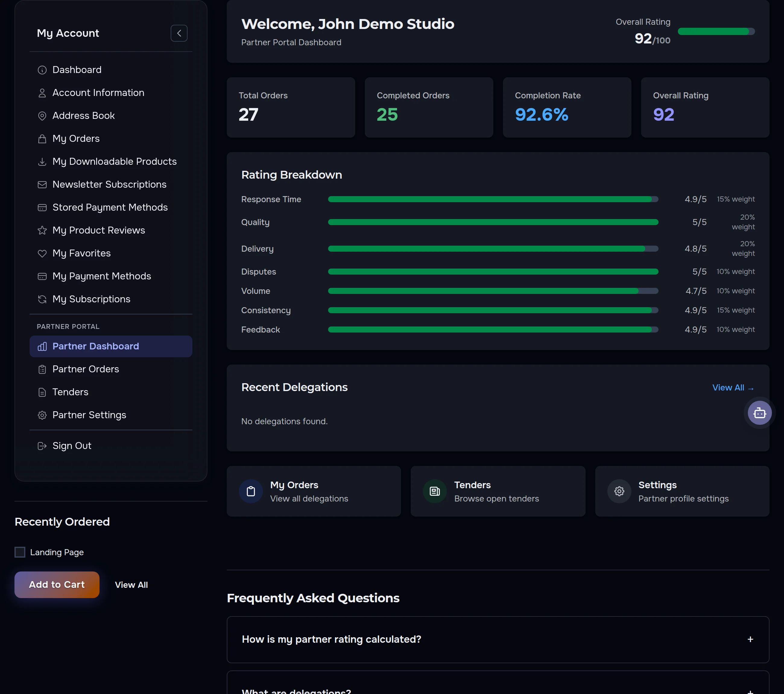Click the My Downloadable Products download icon
The height and width of the screenshot is (694, 784).
pos(42,162)
